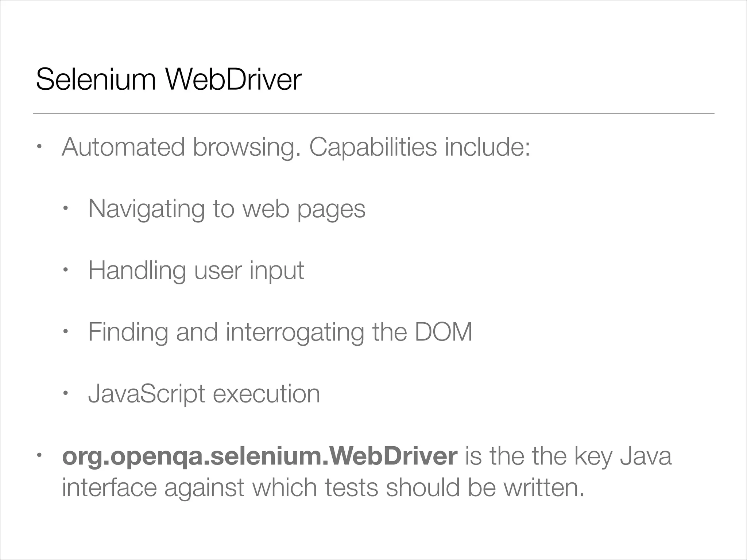Click the word 'JavaScript'

pos(147,394)
